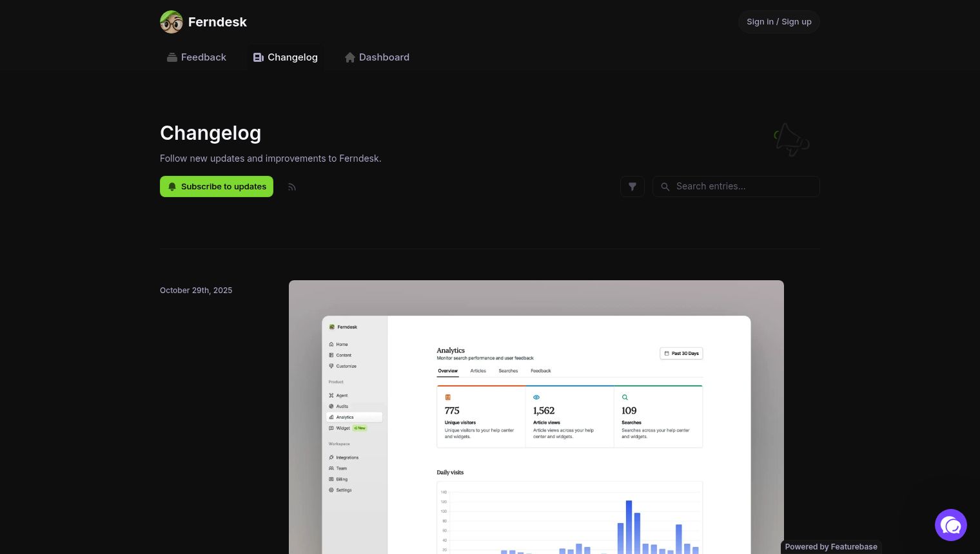Click the filter funnel icon beside search

tap(632, 186)
